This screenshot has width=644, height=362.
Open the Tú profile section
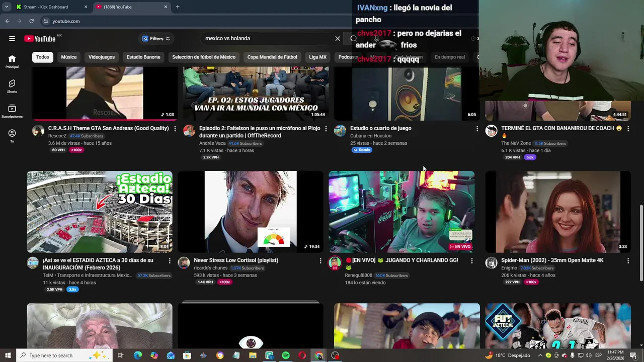pyautogui.click(x=12, y=136)
